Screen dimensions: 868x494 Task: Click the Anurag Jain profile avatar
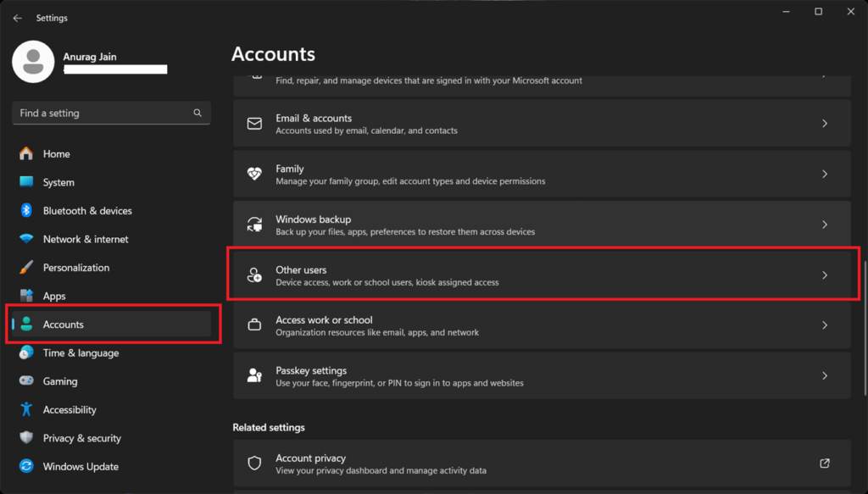pos(33,61)
